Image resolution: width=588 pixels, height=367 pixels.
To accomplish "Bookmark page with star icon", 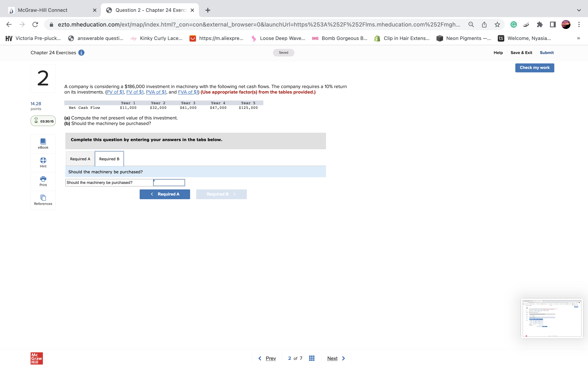I will pos(497,24).
